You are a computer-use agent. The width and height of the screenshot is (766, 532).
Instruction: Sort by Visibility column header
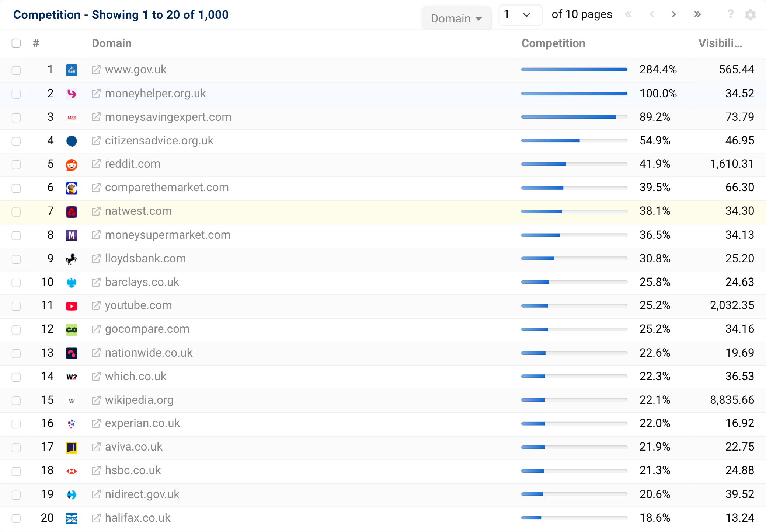point(720,43)
